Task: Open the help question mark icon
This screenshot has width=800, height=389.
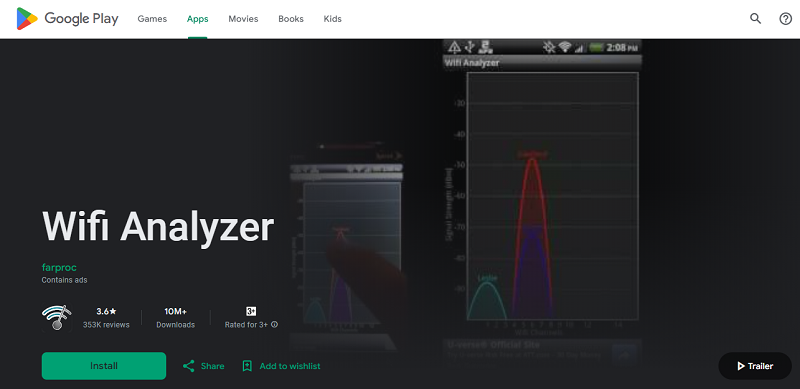Action: 786,19
